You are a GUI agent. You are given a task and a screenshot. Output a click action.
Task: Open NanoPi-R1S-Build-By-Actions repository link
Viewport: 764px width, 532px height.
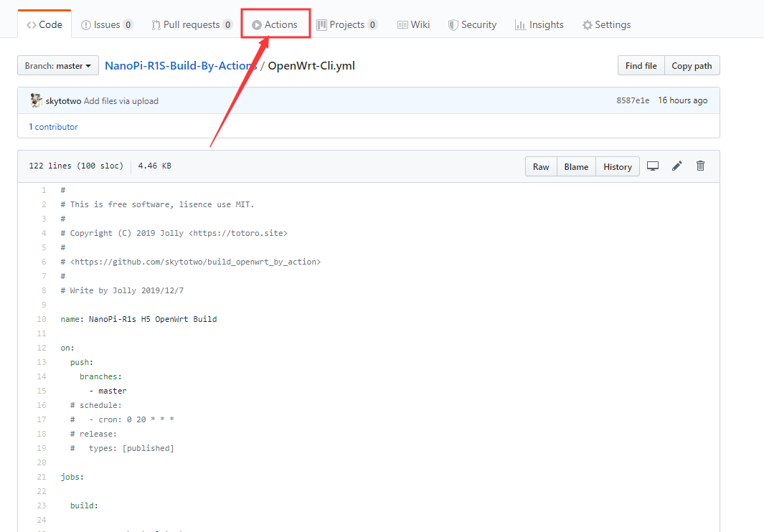point(181,66)
